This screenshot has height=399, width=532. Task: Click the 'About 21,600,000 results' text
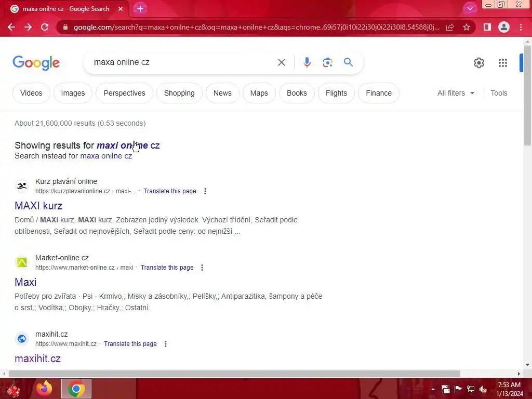tap(80, 123)
